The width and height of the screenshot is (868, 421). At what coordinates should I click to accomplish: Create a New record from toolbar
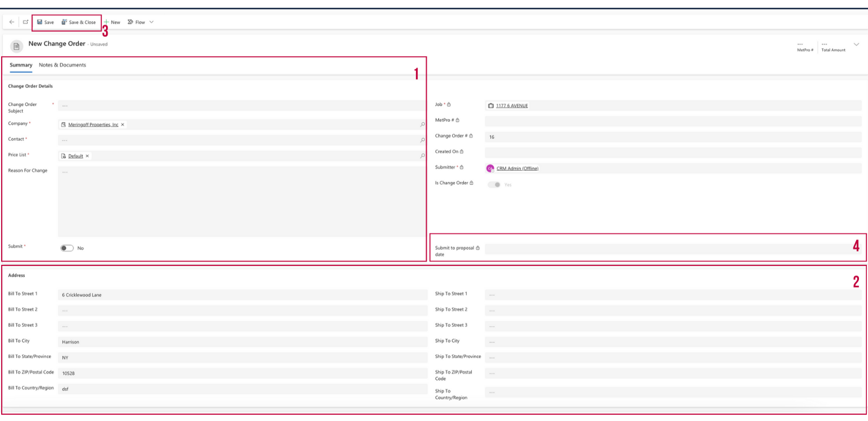(112, 22)
